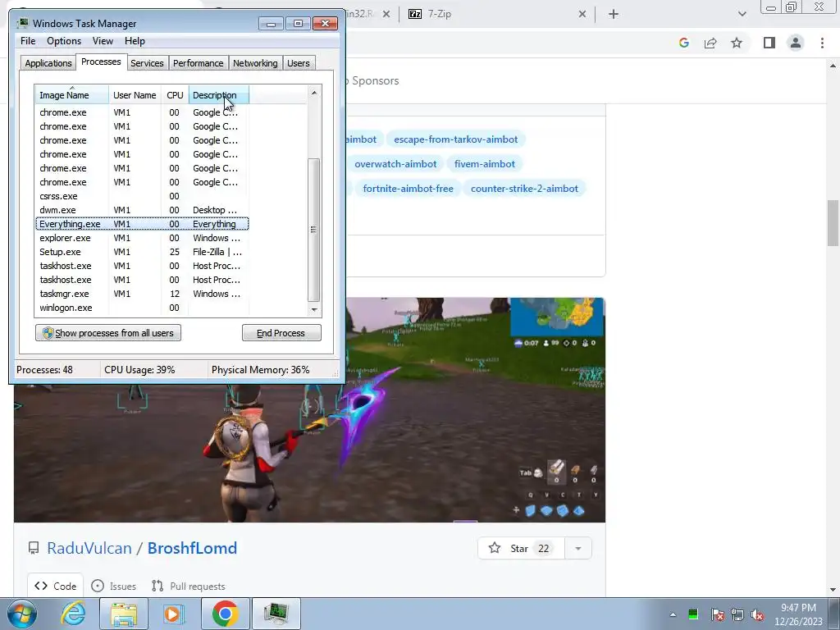Screen dimensions: 840x630
Task: Open the escape-from-tarkov-aimbot topic tag
Action: tap(456, 139)
